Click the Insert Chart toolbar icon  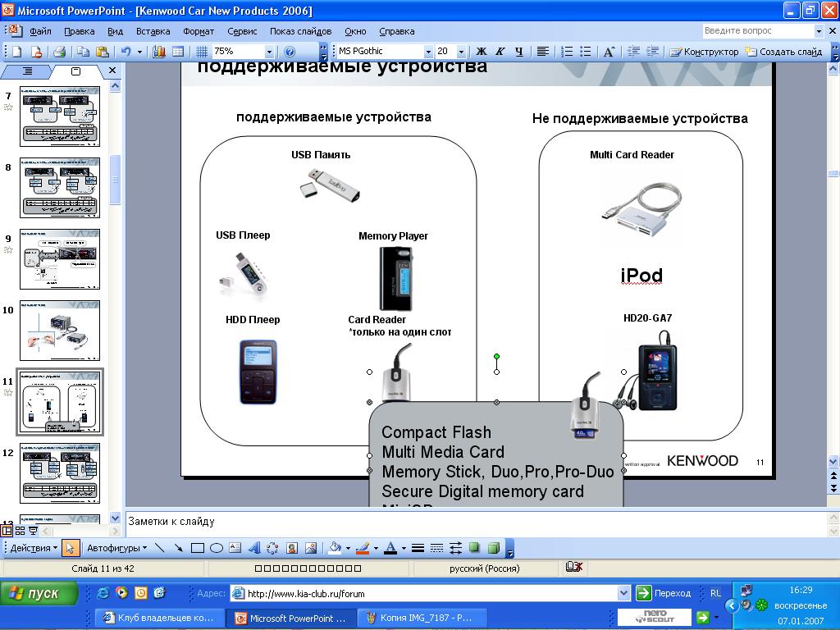pos(159,52)
